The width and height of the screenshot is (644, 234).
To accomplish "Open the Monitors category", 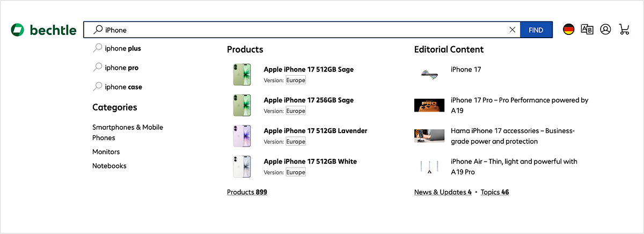I will [106, 152].
